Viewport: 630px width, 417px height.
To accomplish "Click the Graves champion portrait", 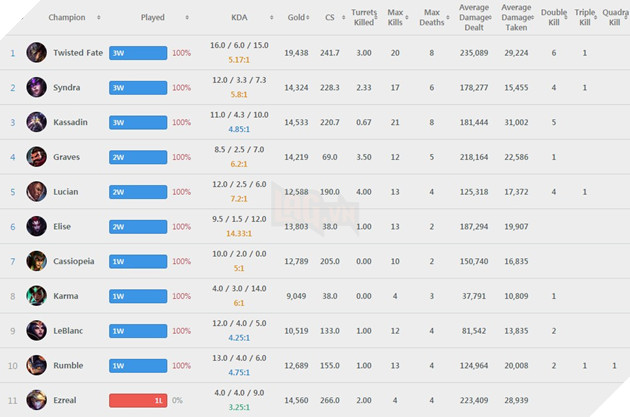I will point(37,157).
